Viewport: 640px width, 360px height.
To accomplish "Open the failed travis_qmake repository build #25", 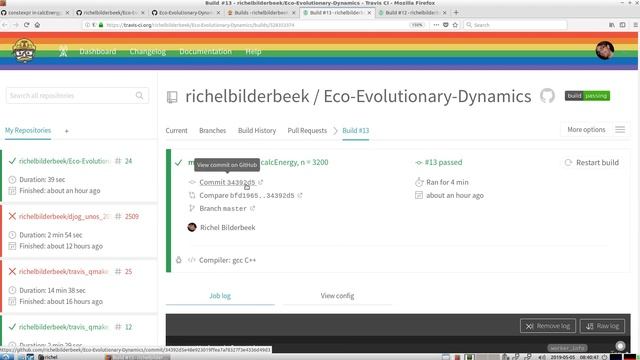I will [63, 272].
